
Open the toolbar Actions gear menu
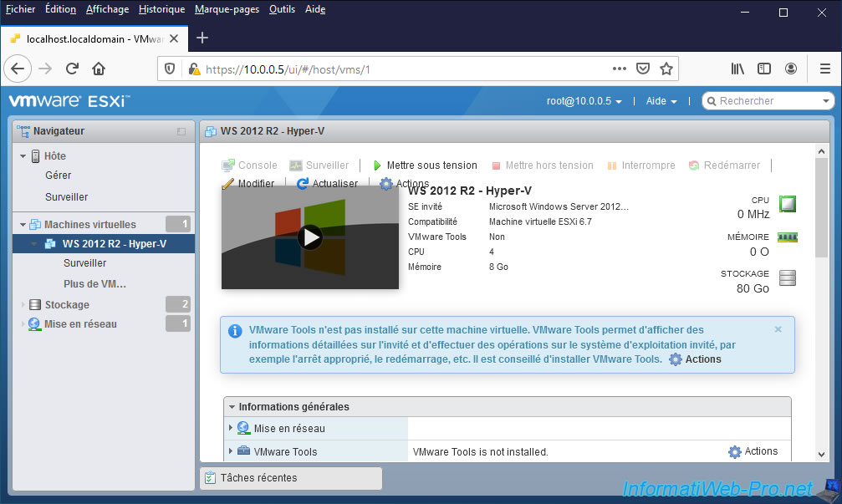[405, 184]
